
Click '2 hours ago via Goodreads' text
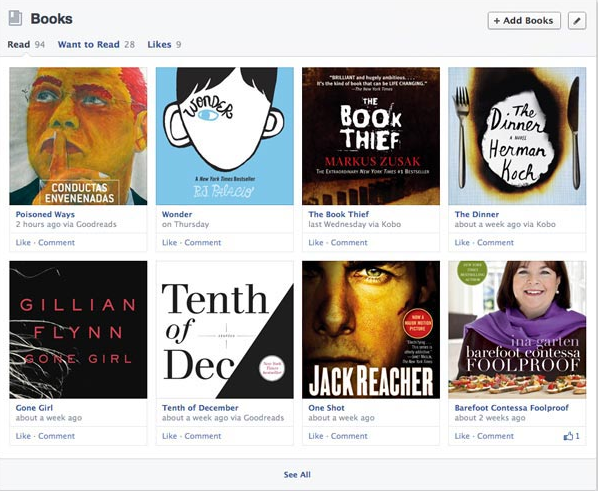pyautogui.click(x=66, y=224)
